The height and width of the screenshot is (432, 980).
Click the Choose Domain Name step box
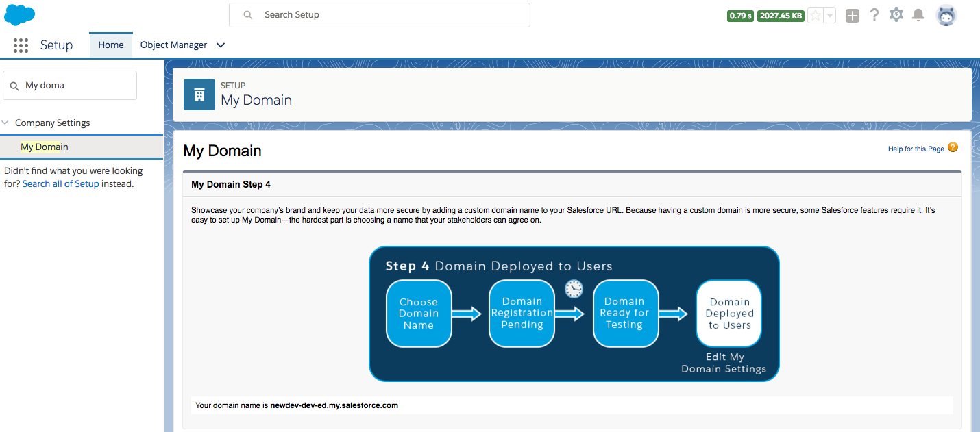coord(419,314)
